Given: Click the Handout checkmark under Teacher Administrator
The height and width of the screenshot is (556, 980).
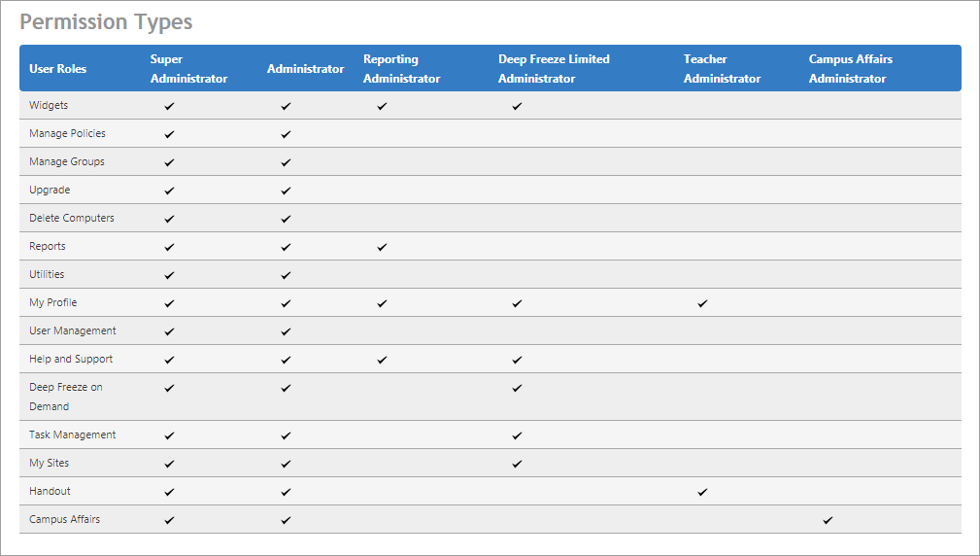Looking at the screenshot, I should pyautogui.click(x=702, y=492).
